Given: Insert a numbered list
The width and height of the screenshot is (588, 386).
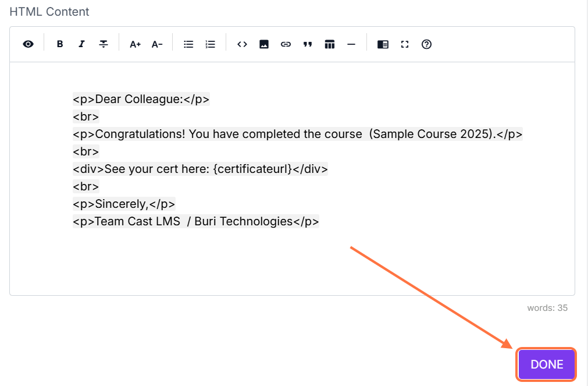Looking at the screenshot, I should point(211,44).
